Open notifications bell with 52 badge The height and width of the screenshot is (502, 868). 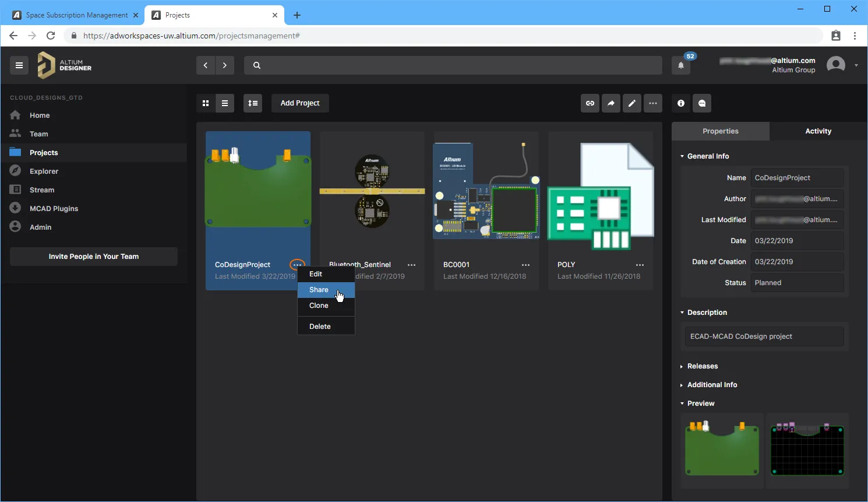[681, 65]
